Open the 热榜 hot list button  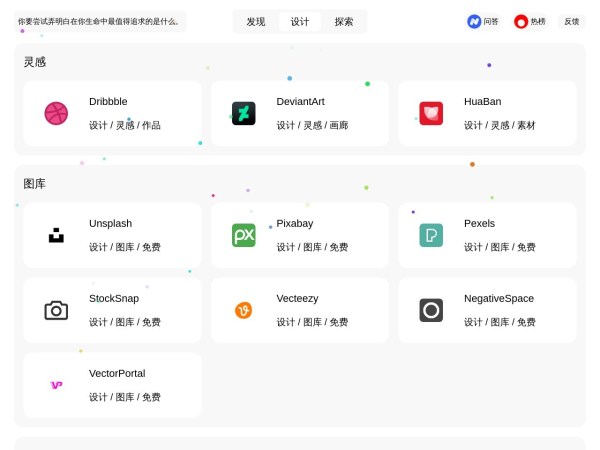[x=530, y=21]
